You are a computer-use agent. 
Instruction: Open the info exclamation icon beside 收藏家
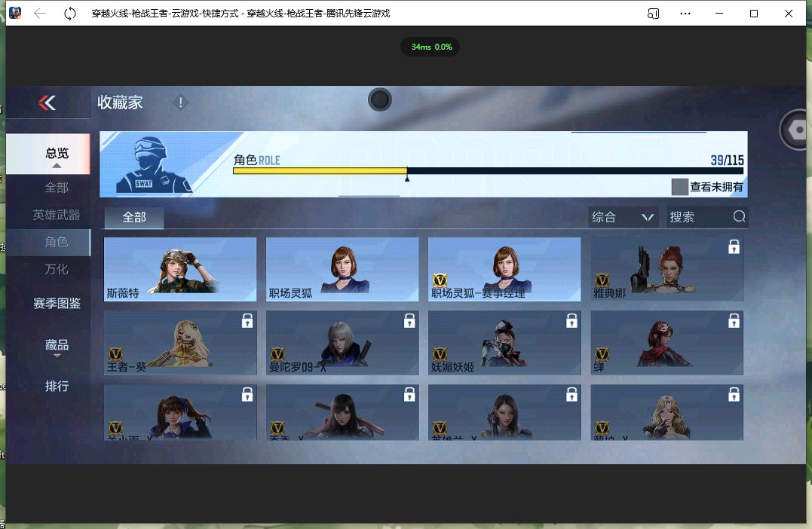click(x=180, y=102)
